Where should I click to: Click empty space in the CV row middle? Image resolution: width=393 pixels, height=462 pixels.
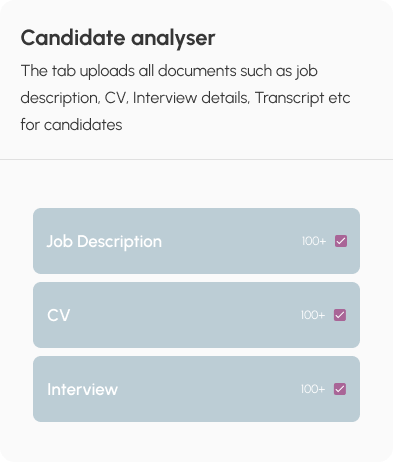[x=185, y=315]
